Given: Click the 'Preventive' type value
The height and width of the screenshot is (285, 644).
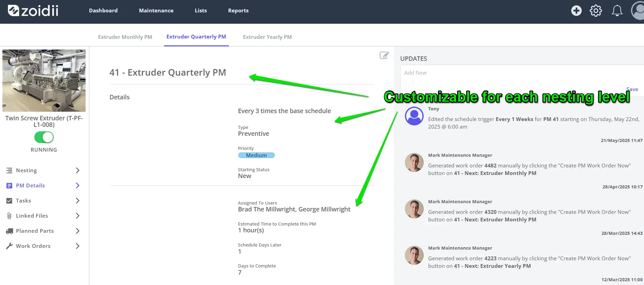Looking at the screenshot, I should pyautogui.click(x=254, y=134).
